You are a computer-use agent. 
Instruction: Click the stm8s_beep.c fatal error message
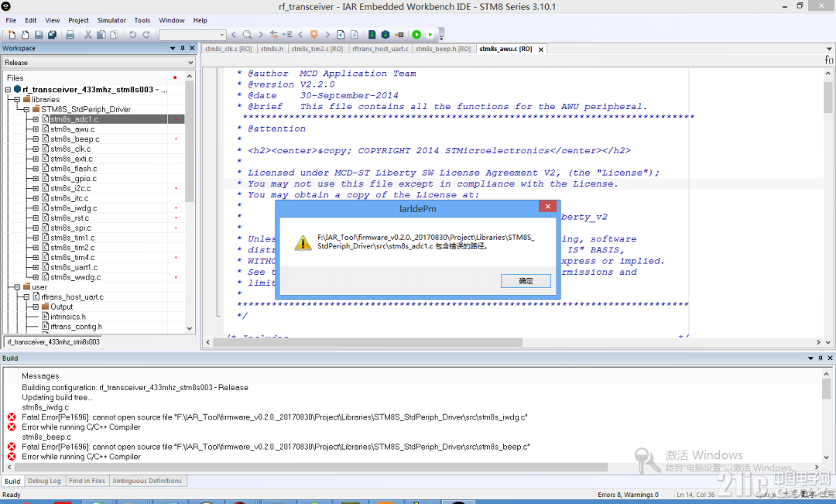tap(276, 447)
